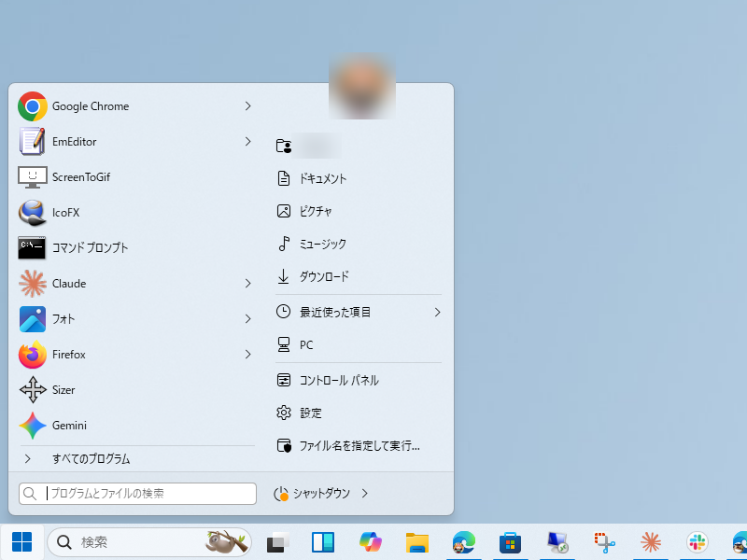Start the Sizer utility

tap(134, 390)
